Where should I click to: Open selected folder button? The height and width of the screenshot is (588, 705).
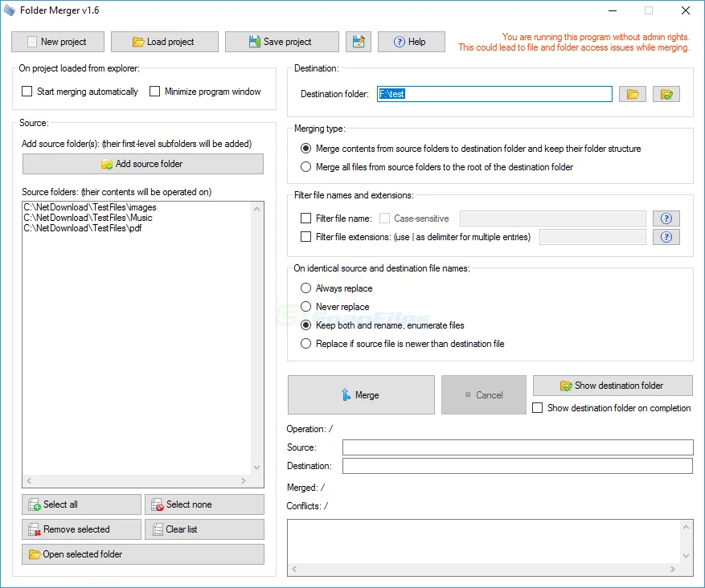point(143,554)
